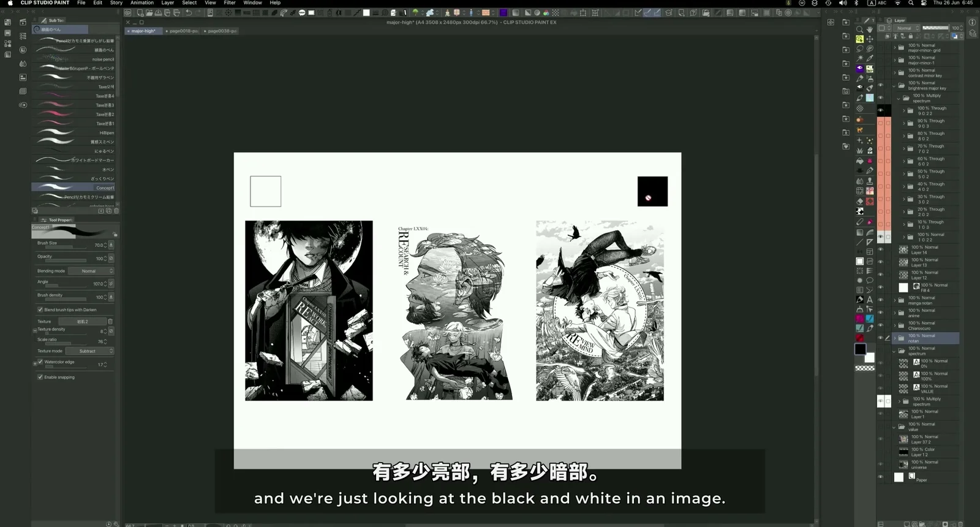
Task: Click the information icon at top right
Action: 972,22
